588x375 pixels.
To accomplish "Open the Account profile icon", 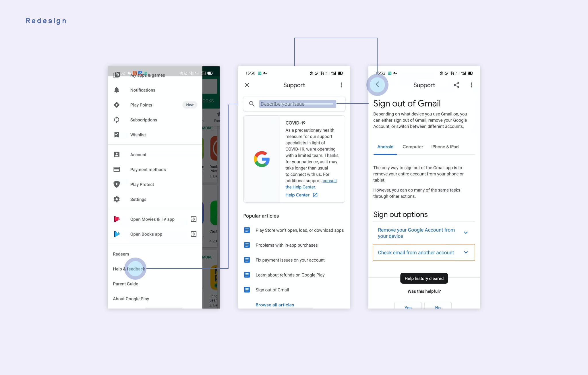I will pyautogui.click(x=118, y=154).
